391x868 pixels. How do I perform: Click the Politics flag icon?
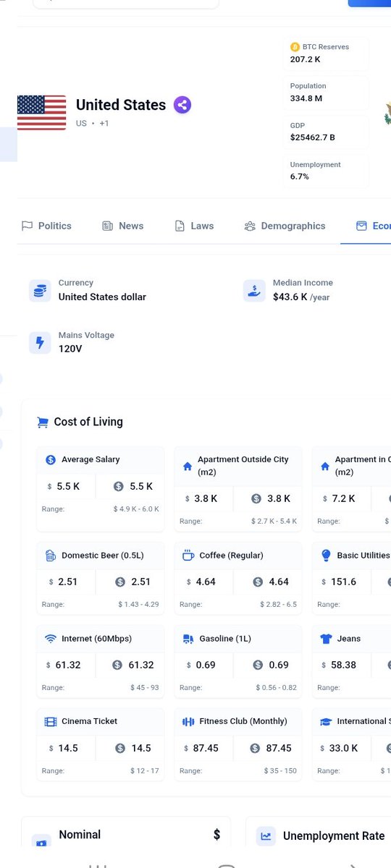(28, 226)
